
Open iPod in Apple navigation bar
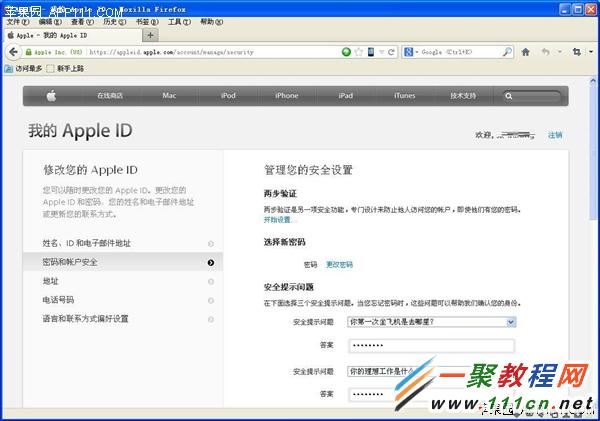228,96
